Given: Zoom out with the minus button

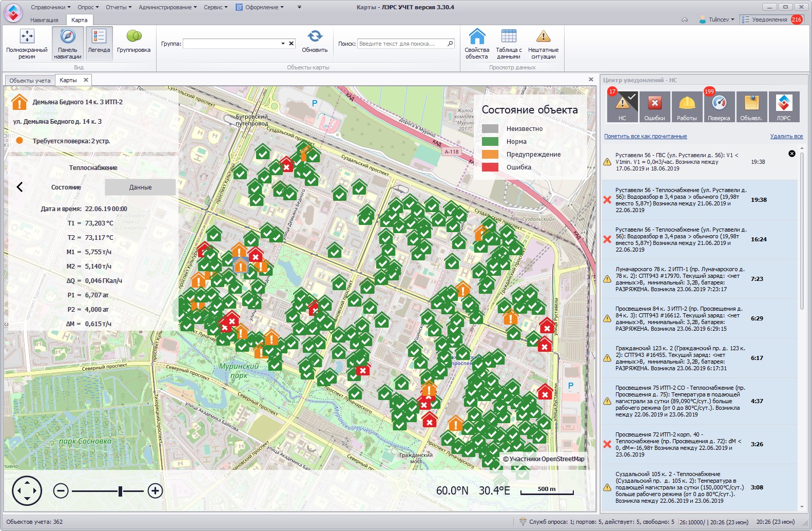Looking at the screenshot, I should (x=61, y=491).
